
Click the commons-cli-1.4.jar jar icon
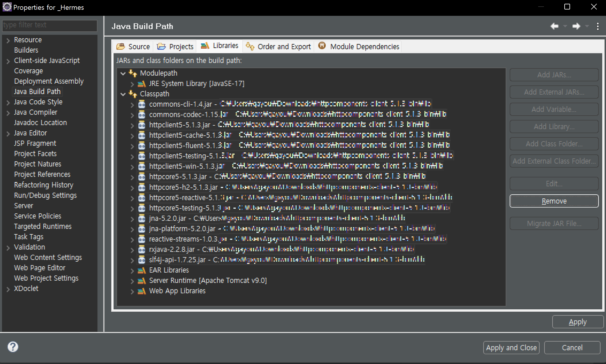(142, 104)
